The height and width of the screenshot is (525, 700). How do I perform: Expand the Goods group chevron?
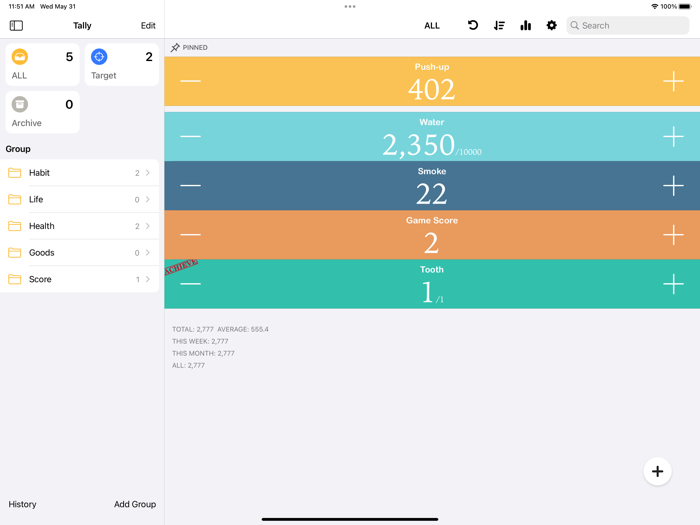point(148,253)
